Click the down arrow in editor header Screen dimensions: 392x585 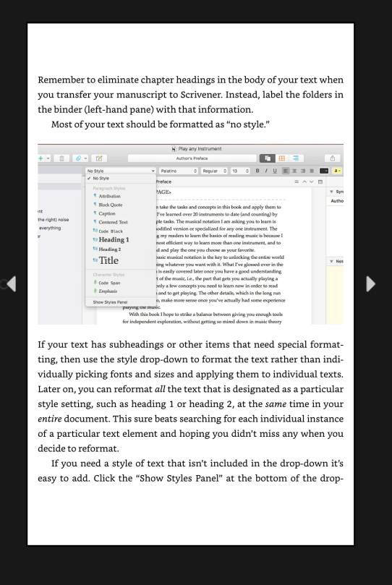312,182
